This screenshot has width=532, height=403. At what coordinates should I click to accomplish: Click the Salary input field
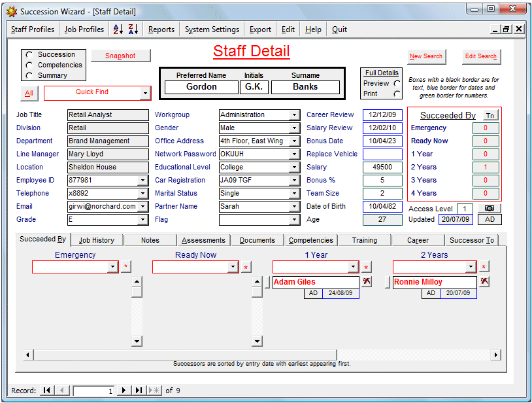click(x=382, y=167)
